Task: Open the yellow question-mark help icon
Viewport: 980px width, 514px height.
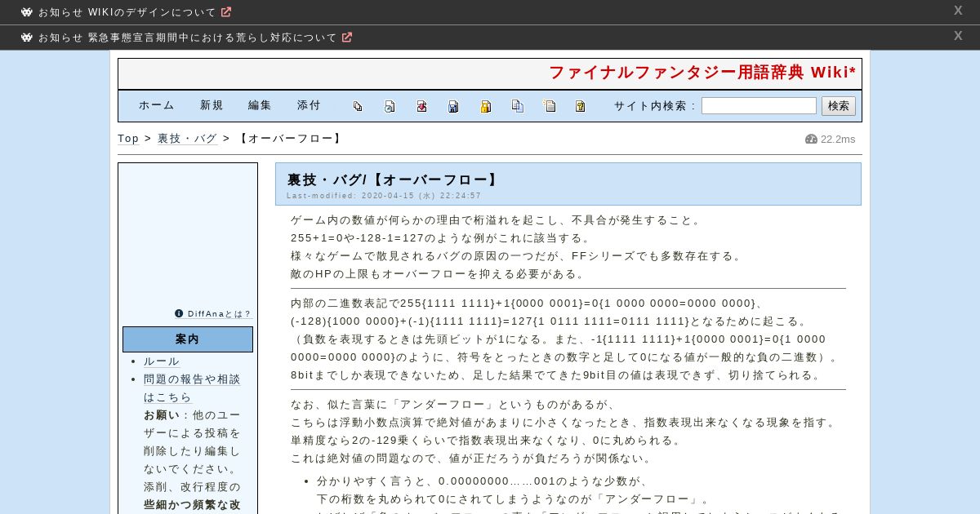Action: 581,106
